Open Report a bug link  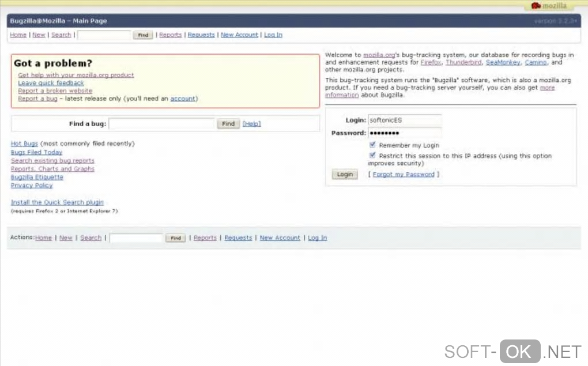click(x=37, y=99)
